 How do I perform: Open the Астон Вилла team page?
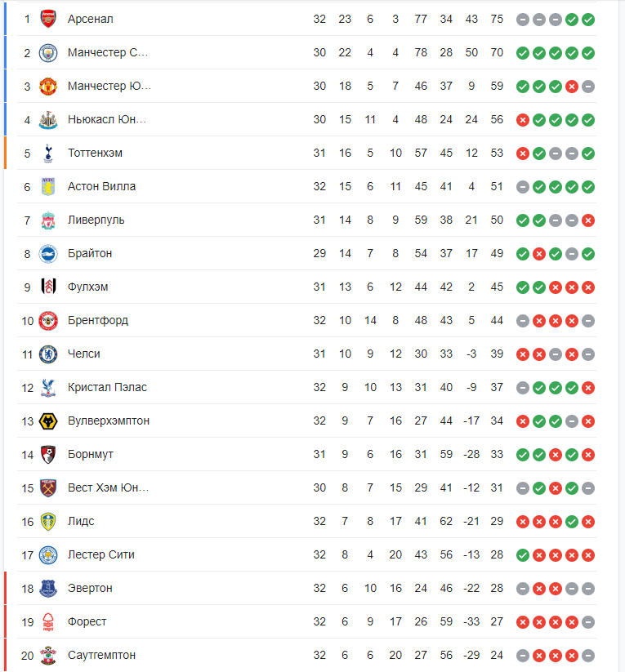click(101, 186)
